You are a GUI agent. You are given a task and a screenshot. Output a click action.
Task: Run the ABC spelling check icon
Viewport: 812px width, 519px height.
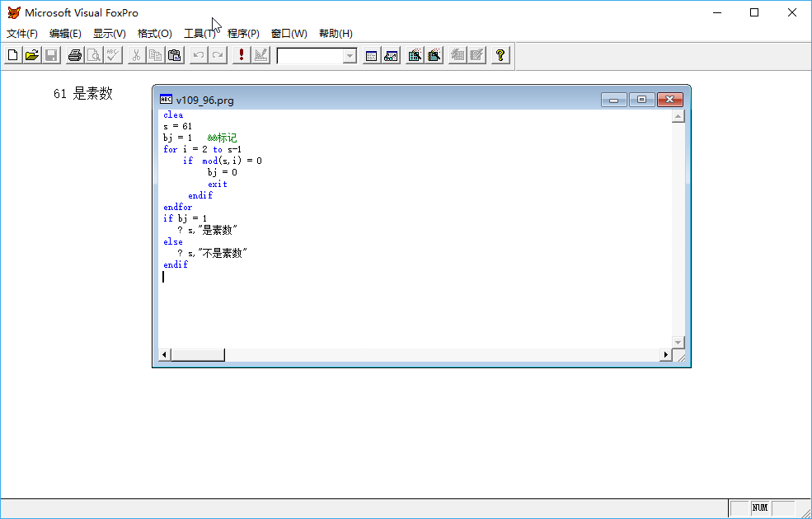pyautogui.click(x=113, y=55)
